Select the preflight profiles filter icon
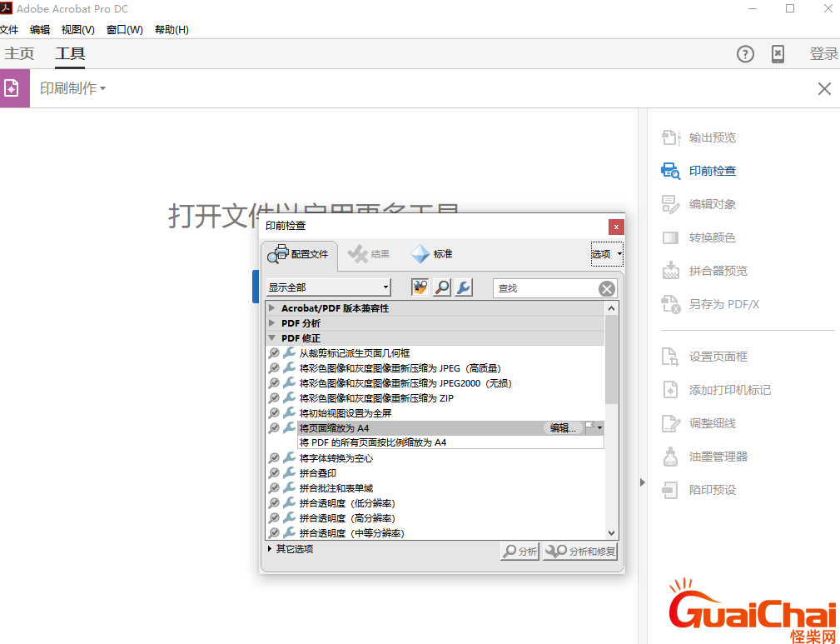Image resolution: width=840 pixels, height=644 pixels. (x=420, y=287)
